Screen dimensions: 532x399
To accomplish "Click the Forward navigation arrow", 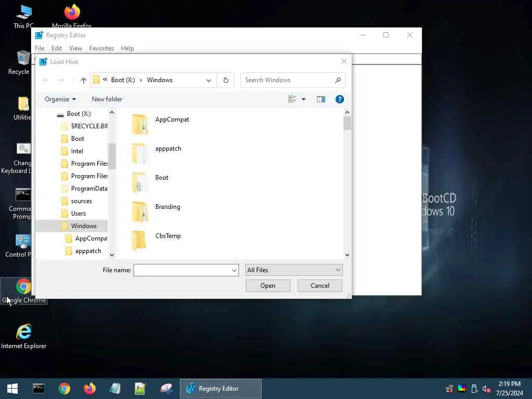I will 61,80.
